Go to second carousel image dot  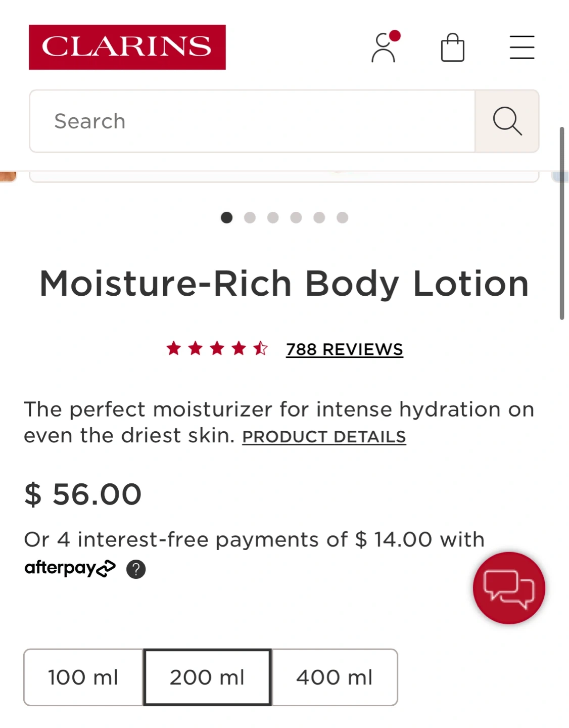click(250, 217)
